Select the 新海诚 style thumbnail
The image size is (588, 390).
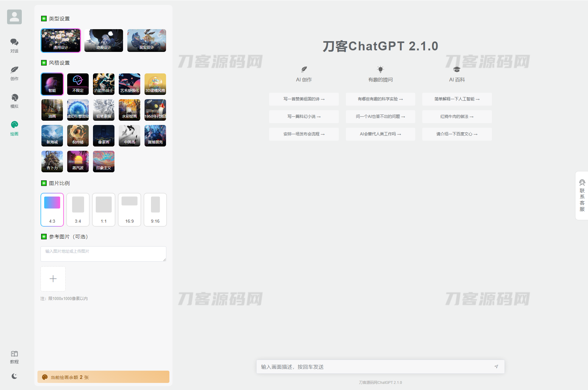[52, 135]
